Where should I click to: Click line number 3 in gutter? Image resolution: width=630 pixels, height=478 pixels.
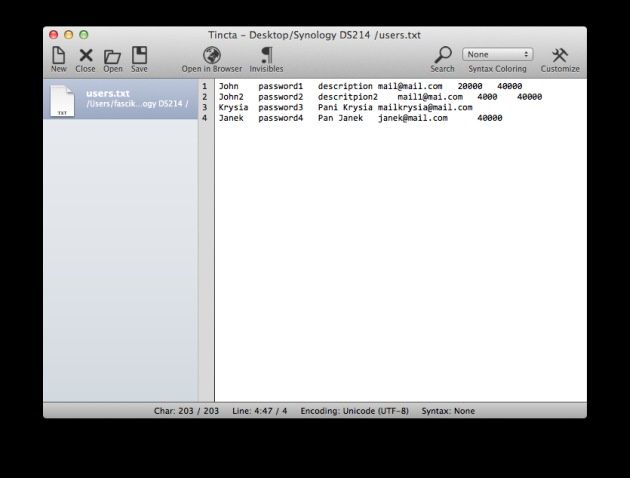[205, 107]
